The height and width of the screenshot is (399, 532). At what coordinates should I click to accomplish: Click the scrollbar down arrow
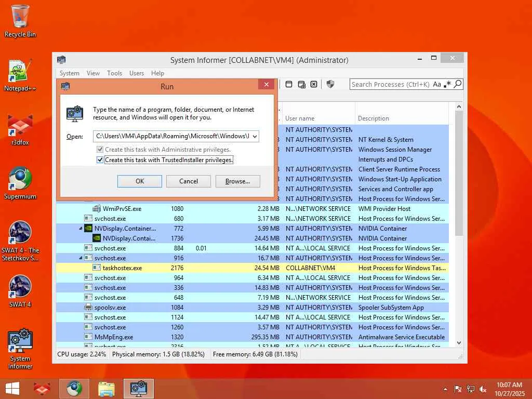459,343
